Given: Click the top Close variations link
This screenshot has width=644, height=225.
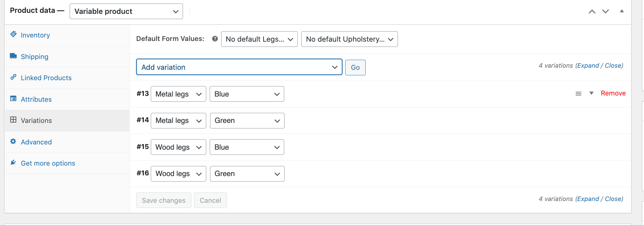Looking at the screenshot, I should click(x=613, y=66).
